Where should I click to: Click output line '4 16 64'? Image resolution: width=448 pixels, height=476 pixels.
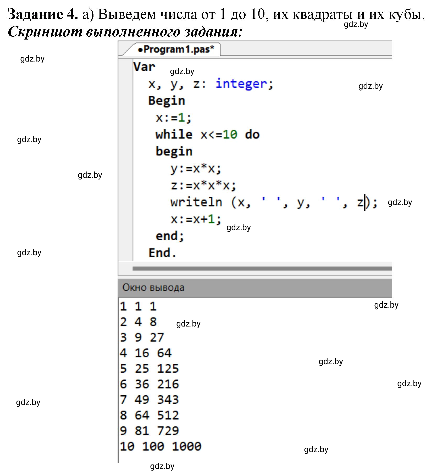pyautogui.click(x=146, y=353)
